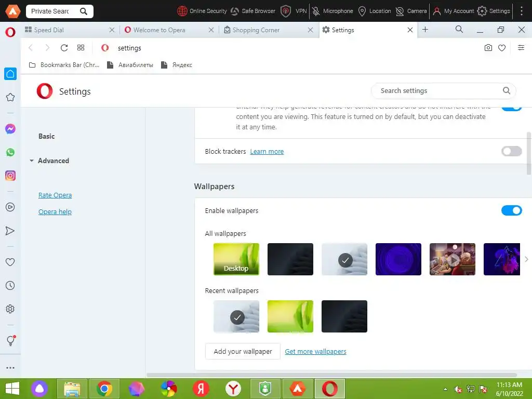The image size is (532, 399).
Task: Open the Basic settings section
Action: [x=46, y=137]
